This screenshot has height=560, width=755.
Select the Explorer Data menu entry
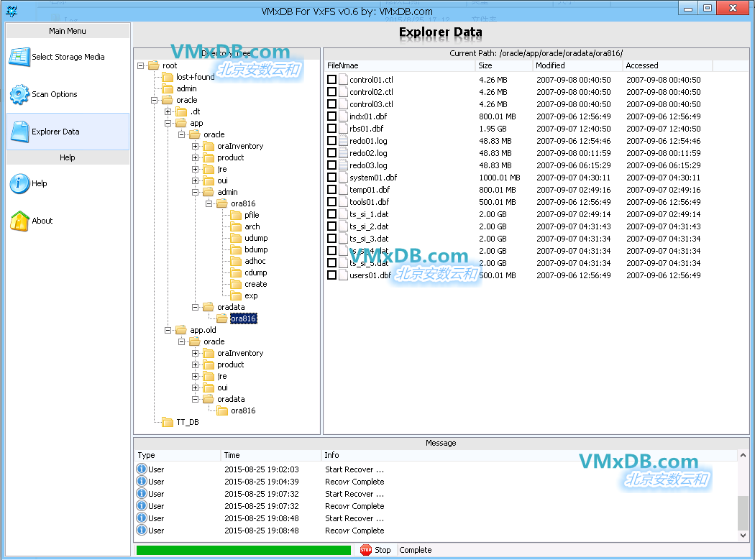coord(68,132)
